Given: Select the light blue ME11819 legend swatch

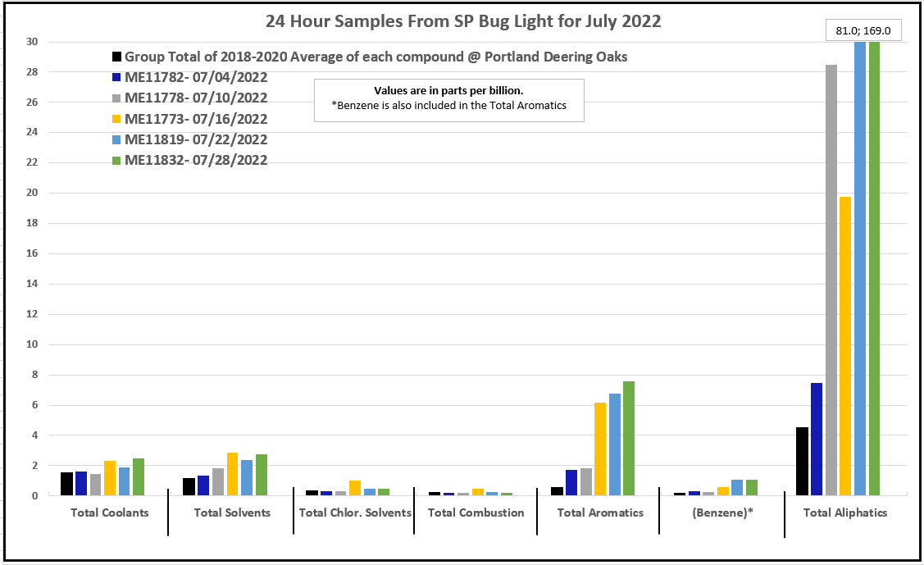Looking at the screenshot, I should click(117, 140).
